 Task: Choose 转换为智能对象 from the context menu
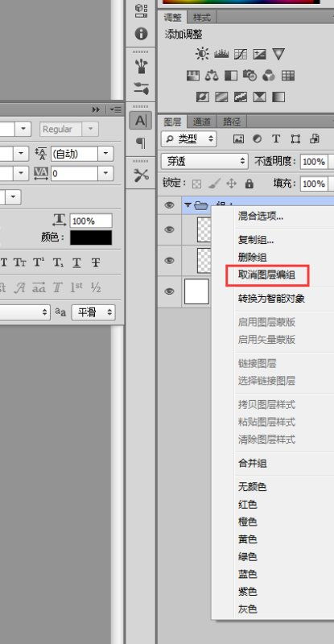pos(272,299)
